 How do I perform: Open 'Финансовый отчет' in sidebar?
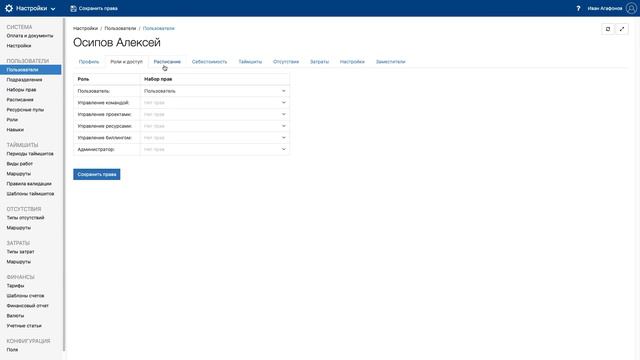click(x=28, y=306)
